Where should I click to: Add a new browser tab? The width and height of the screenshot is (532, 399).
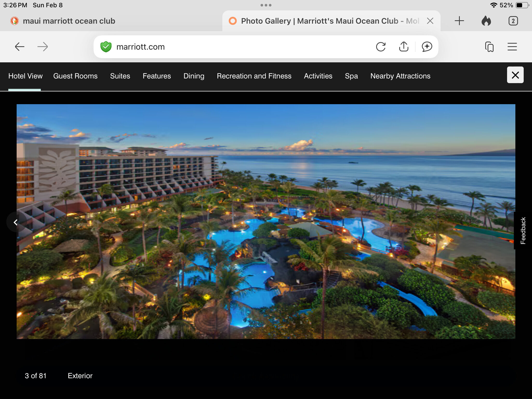(x=459, y=21)
